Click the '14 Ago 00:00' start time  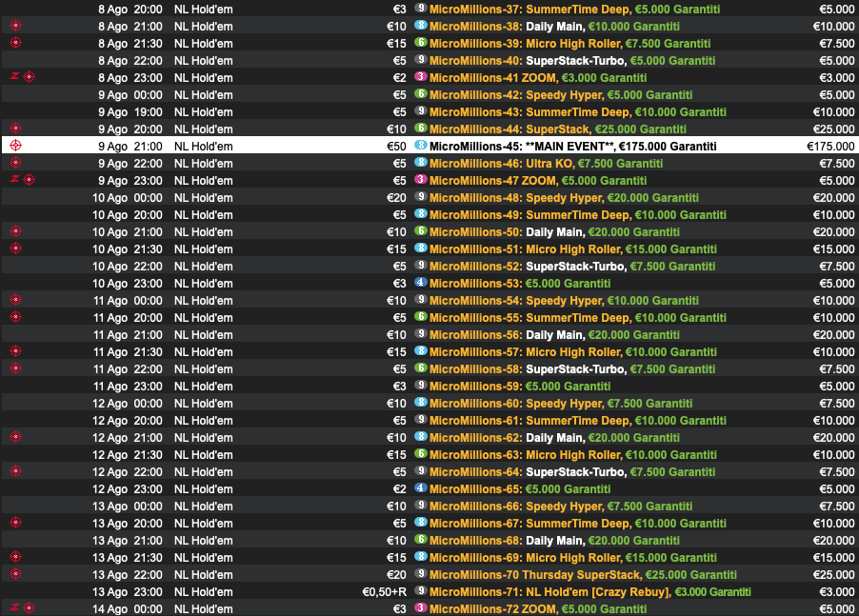(x=128, y=609)
